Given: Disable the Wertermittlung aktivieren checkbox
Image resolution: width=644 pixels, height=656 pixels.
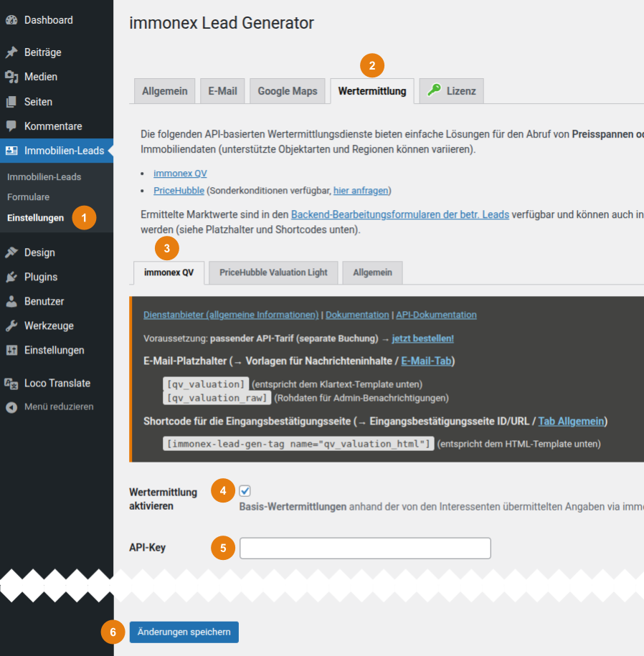Looking at the screenshot, I should tap(245, 491).
